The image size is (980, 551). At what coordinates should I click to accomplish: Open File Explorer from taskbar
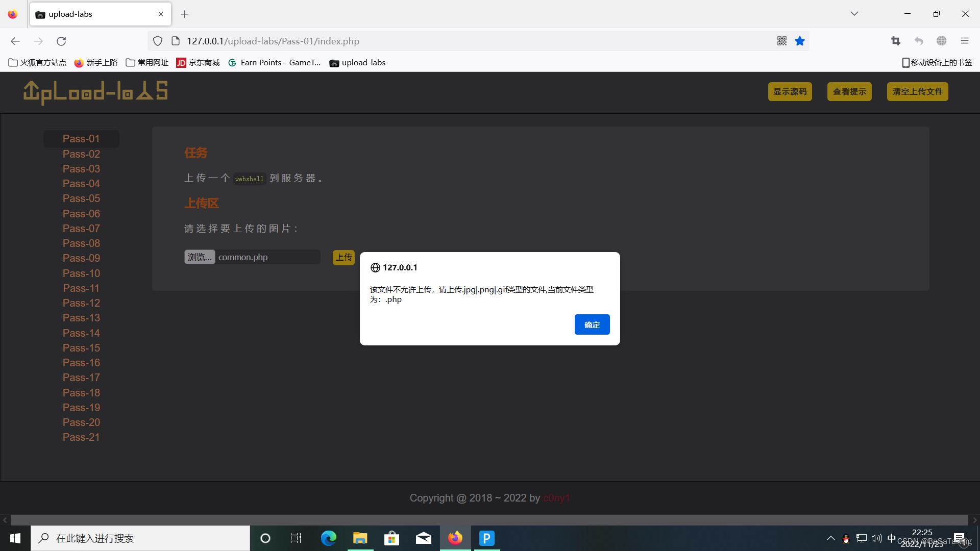(x=360, y=538)
